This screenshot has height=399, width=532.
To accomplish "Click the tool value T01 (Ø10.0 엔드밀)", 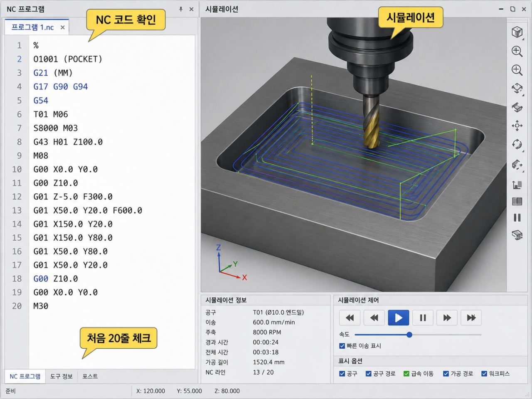I will point(278,312).
